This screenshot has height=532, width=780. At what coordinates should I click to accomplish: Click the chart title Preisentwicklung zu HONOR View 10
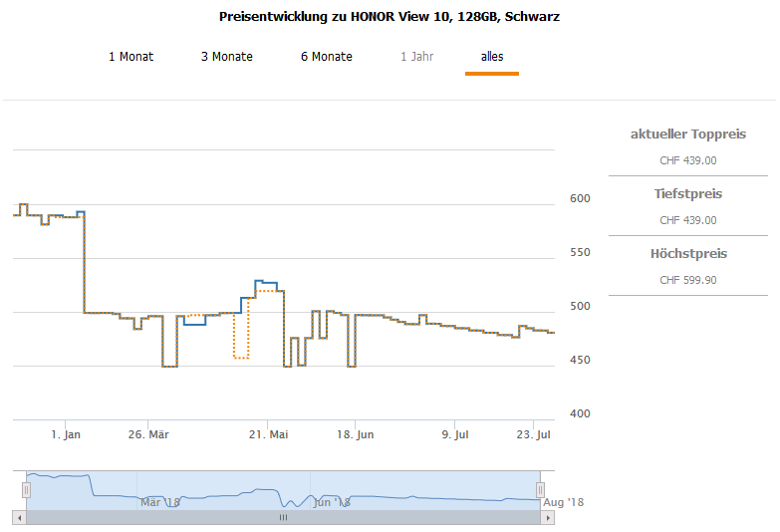(x=389, y=17)
